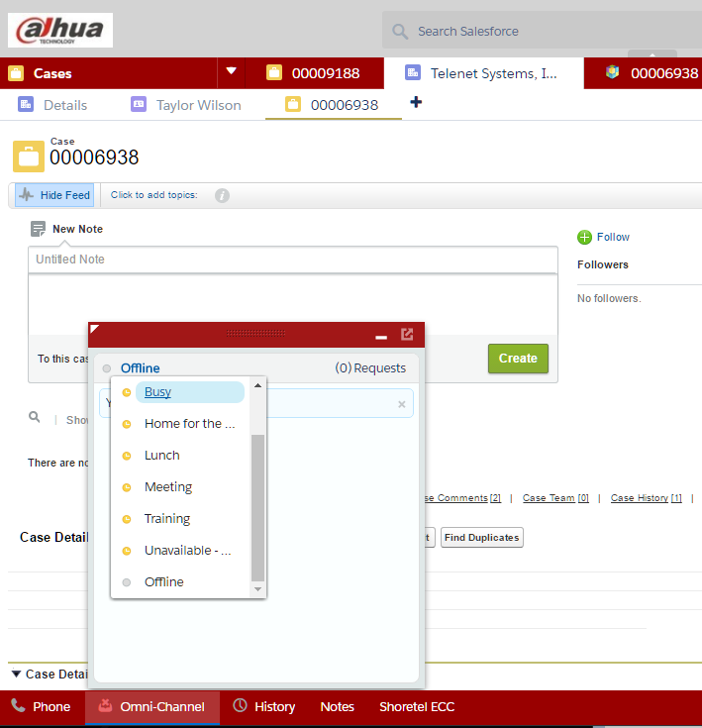Open the Details subtab
Screen dimensions: 702x728
(52, 105)
